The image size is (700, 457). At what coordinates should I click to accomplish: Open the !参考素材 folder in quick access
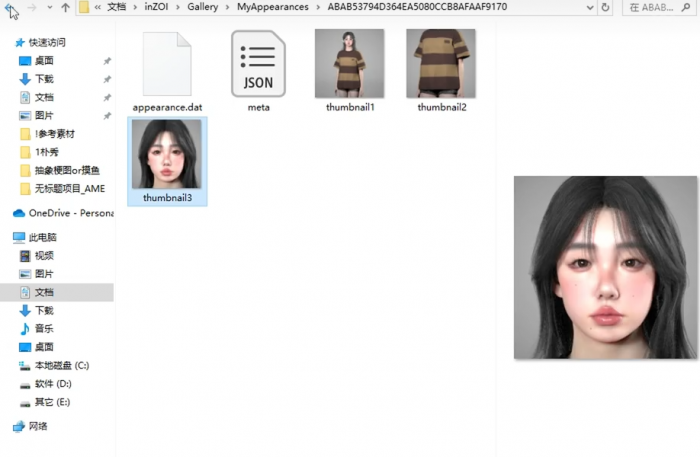point(55,133)
